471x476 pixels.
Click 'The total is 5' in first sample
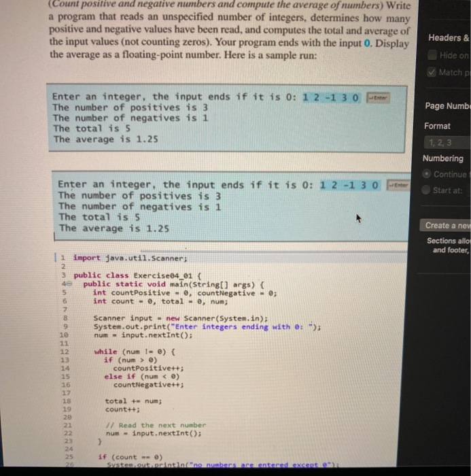(x=92, y=129)
